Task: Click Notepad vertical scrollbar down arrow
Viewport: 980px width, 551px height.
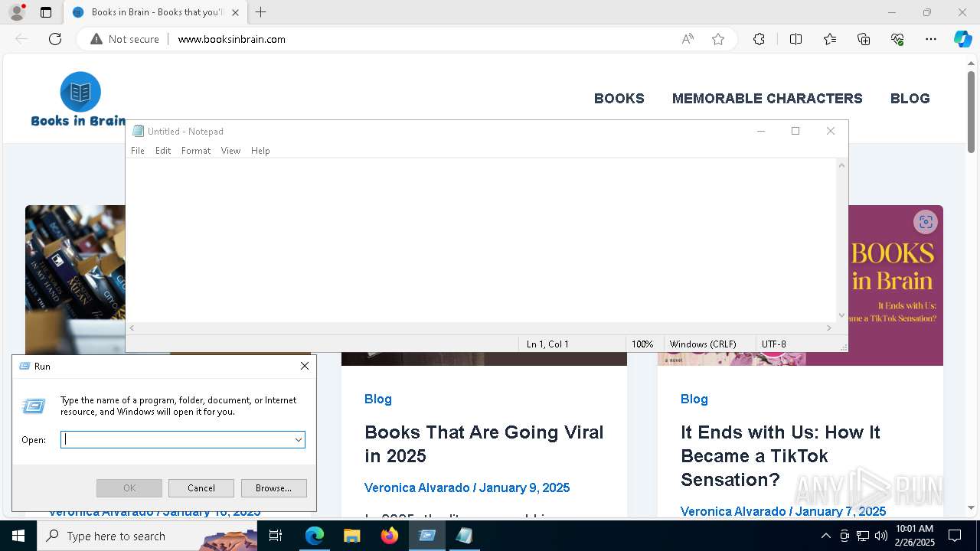Action: tap(842, 315)
